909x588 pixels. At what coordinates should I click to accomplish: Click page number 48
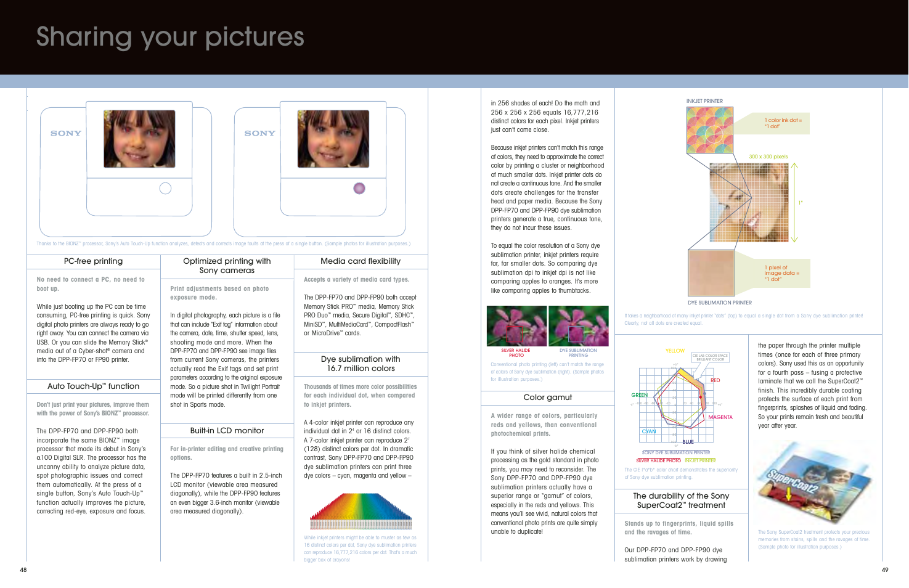coord(23,570)
